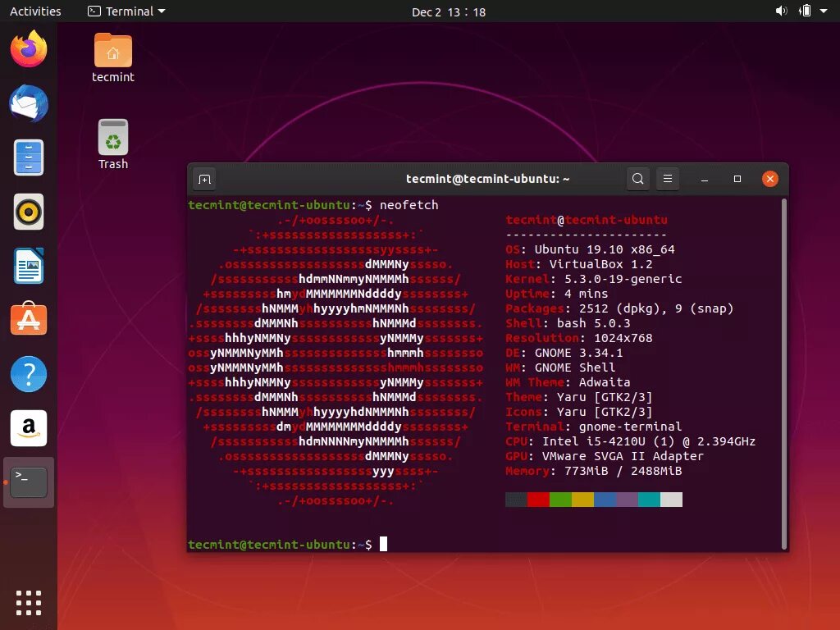This screenshot has width=840, height=630.
Task: Expand the Terminal app menu in the top bar
Action: click(x=126, y=11)
